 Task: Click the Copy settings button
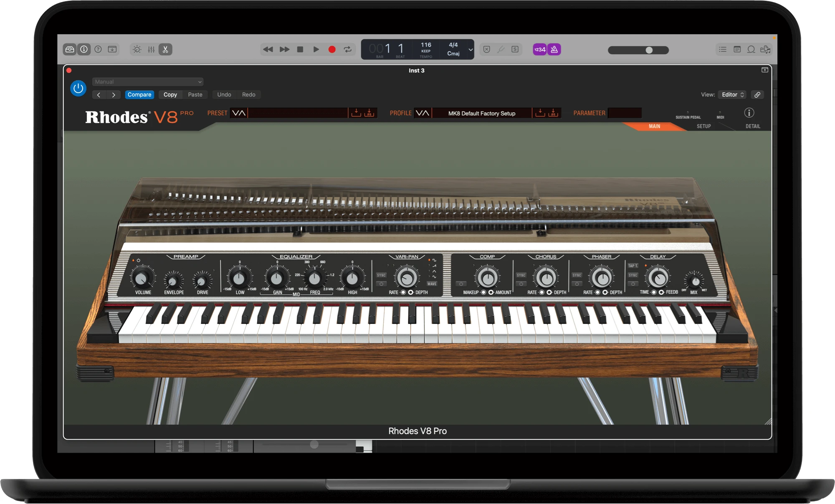click(x=170, y=95)
